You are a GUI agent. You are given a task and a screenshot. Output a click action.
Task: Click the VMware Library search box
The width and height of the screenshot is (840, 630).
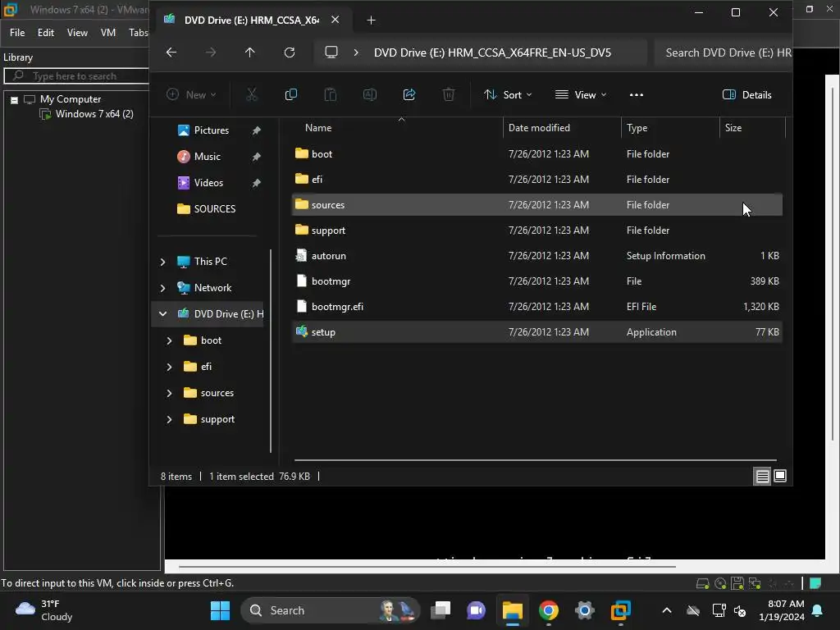point(76,76)
